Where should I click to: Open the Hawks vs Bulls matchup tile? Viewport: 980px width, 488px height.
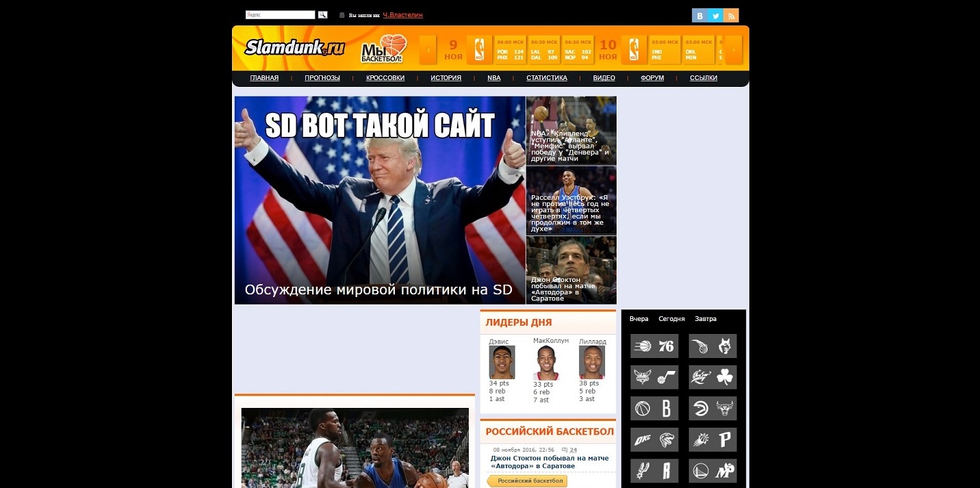[x=712, y=409]
